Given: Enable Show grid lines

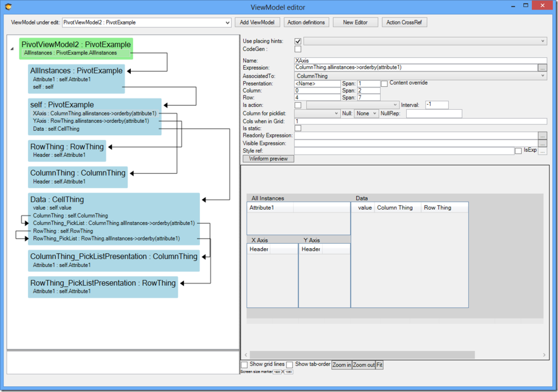Looking at the screenshot, I should pos(245,364).
